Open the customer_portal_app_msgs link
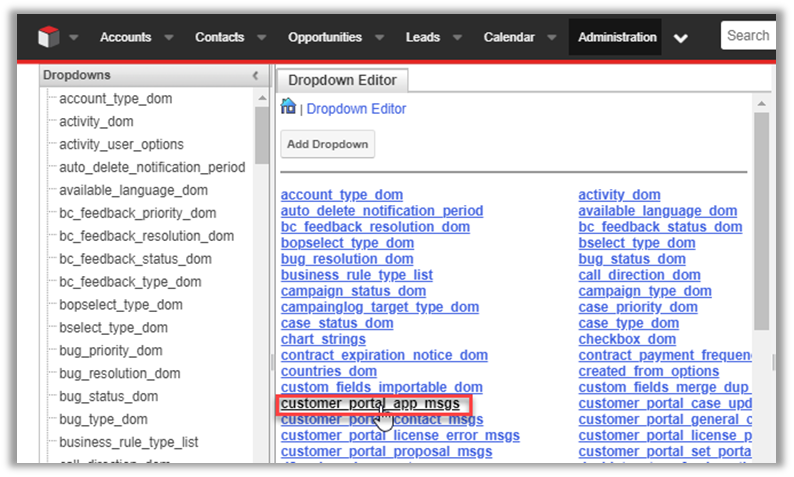794x477 pixels. click(x=370, y=404)
